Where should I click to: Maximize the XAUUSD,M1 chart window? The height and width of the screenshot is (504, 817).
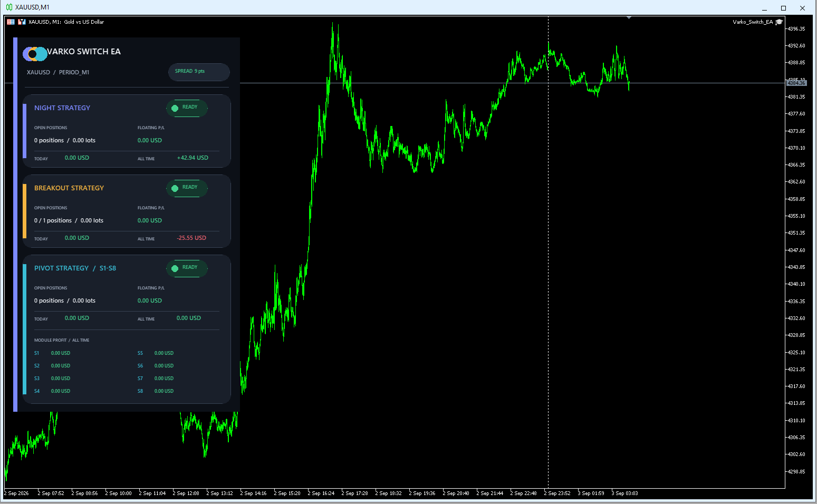pos(783,8)
